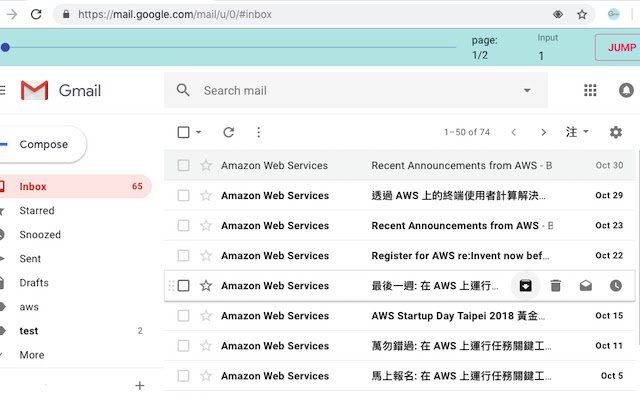Open Gmail settings gear

[x=616, y=132]
